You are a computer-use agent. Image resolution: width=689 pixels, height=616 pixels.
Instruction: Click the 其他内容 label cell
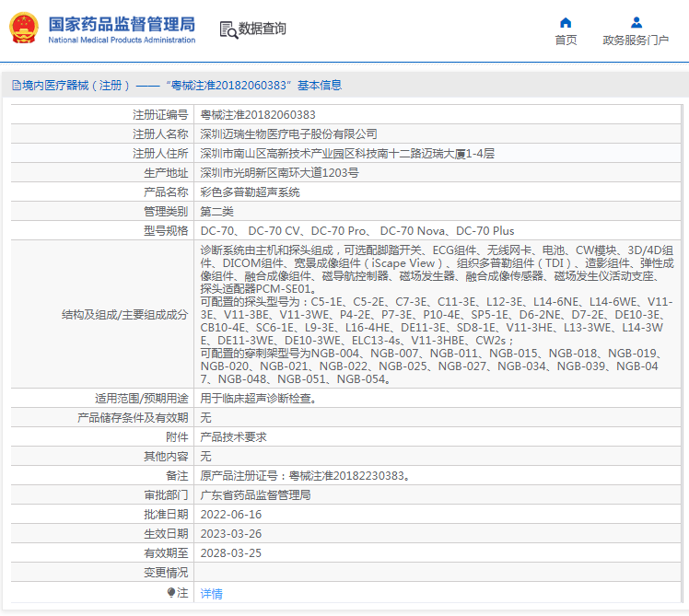[102, 457]
